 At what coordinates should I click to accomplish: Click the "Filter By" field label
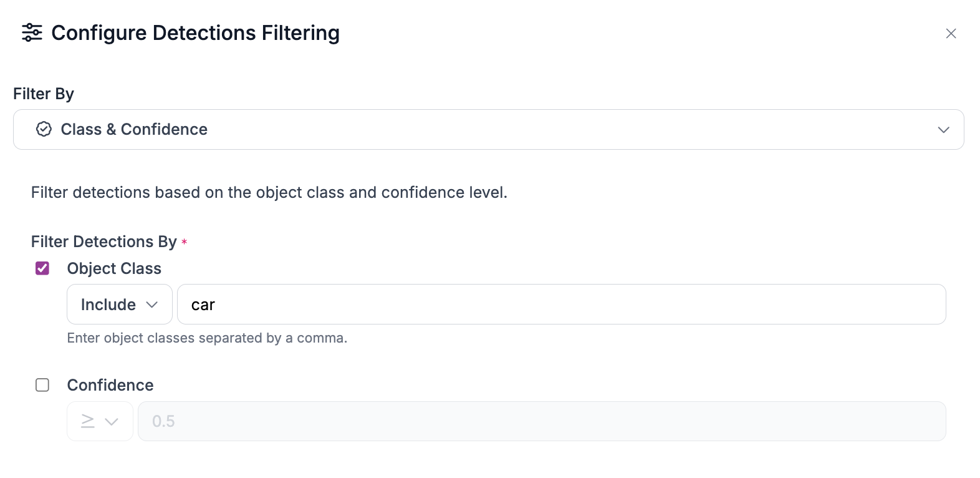pyautogui.click(x=44, y=94)
